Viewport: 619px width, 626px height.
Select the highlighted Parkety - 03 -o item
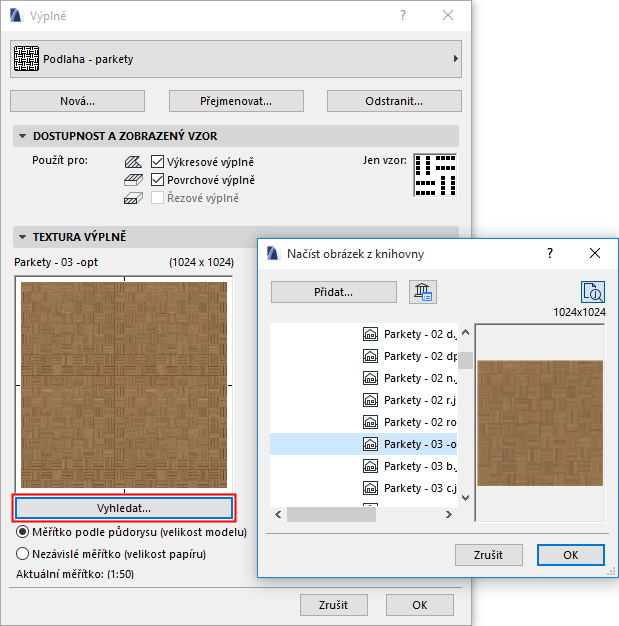(x=364, y=444)
